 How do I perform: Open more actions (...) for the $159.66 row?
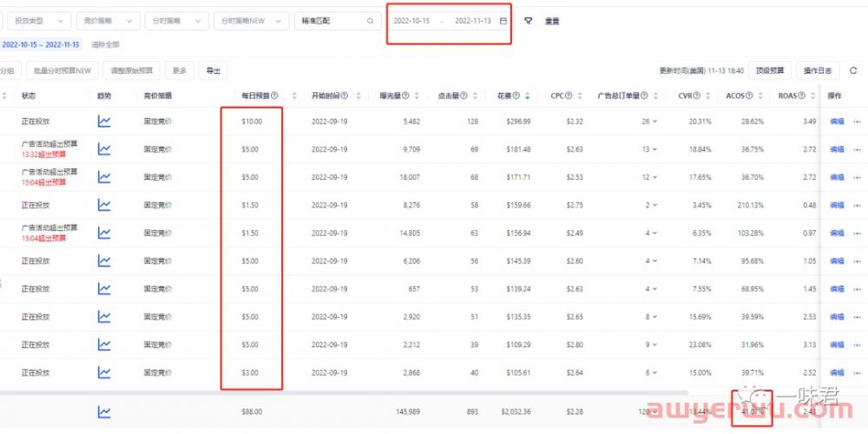[x=858, y=205]
